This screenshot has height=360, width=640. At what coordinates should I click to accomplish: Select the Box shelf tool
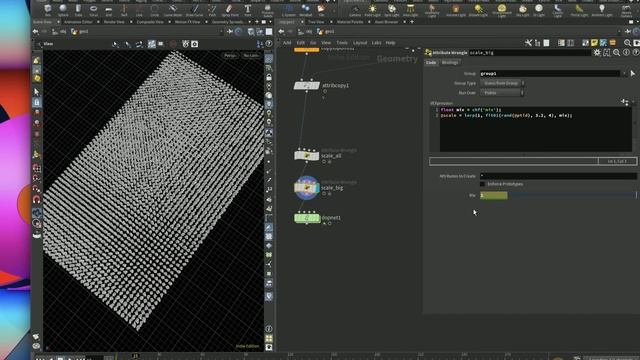[x=48, y=10]
